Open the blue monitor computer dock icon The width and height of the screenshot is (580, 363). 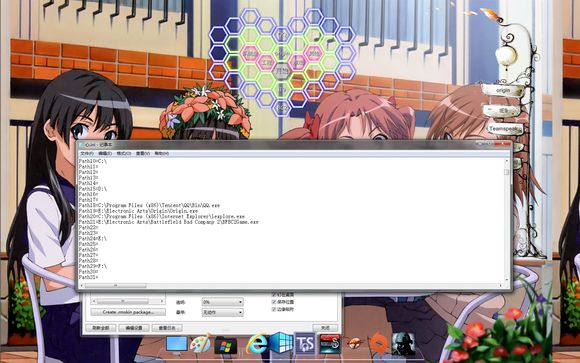pyautogui.click(x=176, y=344)
